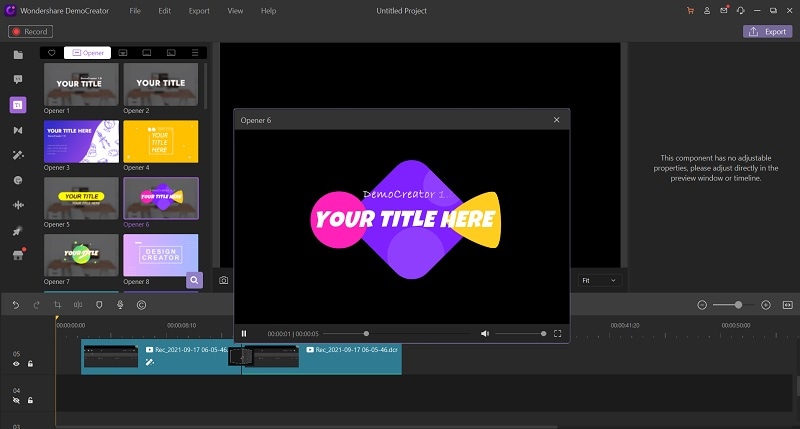Toggle lock on track 04
Image resolution: width=800 pixels, height=429 pixels.
click(x=30, y=400)
